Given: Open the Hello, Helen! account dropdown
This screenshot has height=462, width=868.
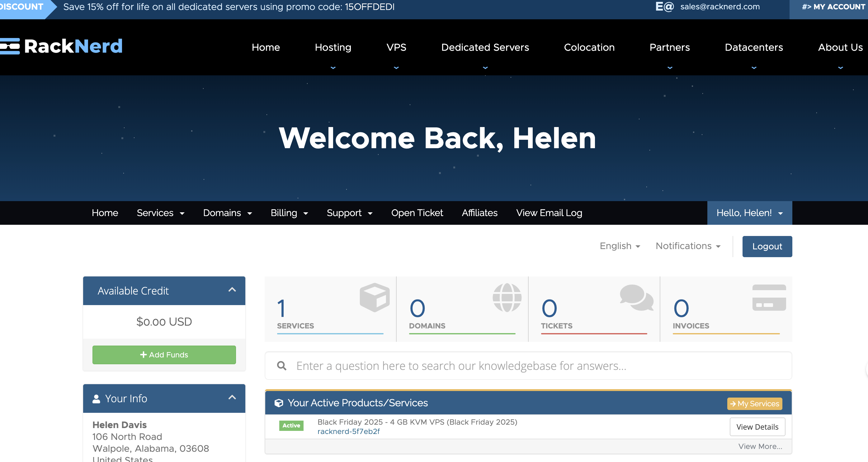Looking at the screenshot, I should tap(750, 213).
